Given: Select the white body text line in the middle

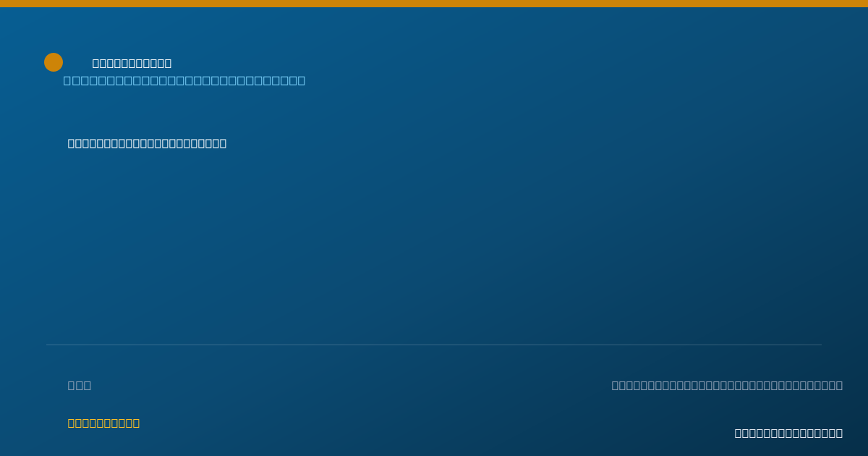Looking at the screenshot, I should click(148, 143).
